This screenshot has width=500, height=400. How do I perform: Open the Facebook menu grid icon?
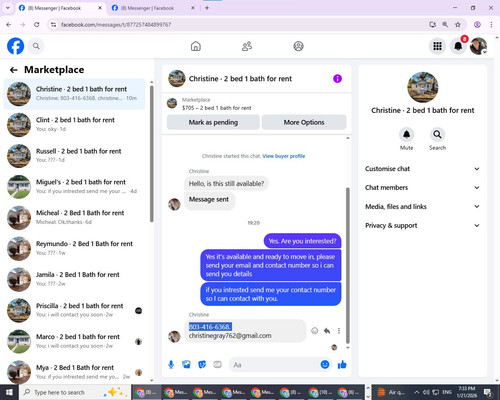pos(437,46)
